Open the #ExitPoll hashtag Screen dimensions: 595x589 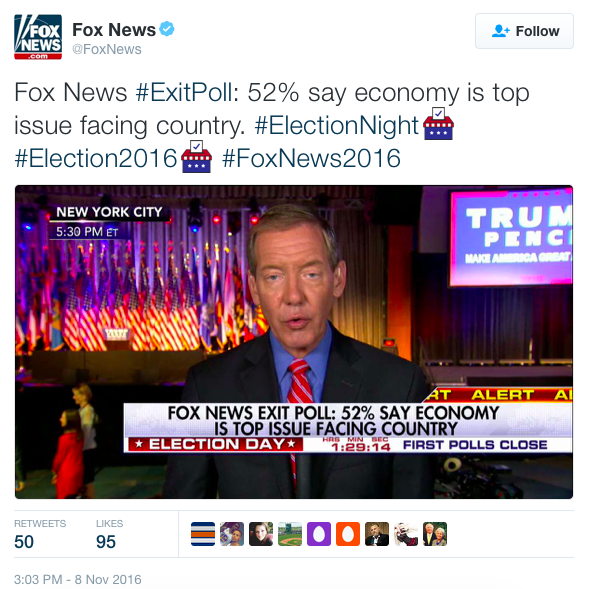pos(184,93)
